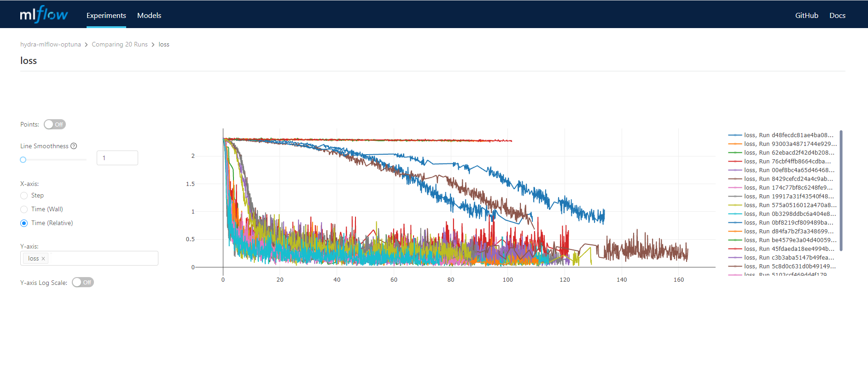Open the Models tab
Image resolution: width=868 pixels, height=365 pixels.
149,15
